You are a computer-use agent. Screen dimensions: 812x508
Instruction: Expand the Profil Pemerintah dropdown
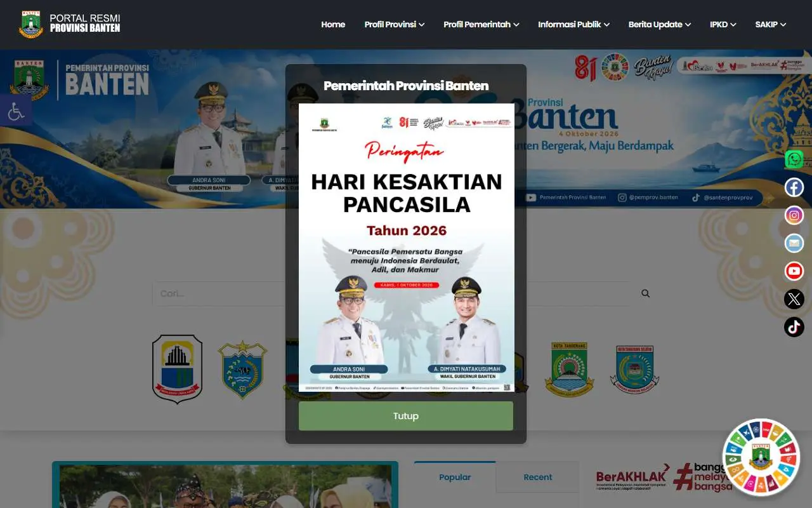[x=481, y=24]
